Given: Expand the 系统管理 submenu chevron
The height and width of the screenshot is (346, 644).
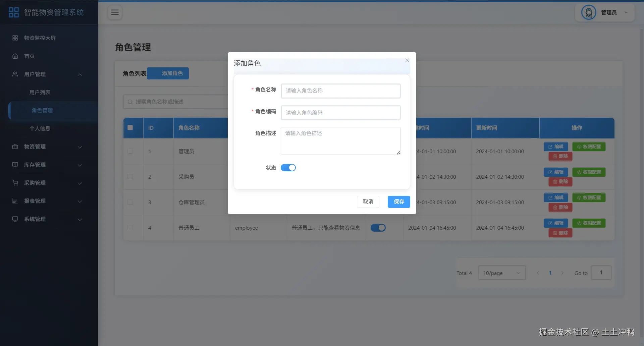Looking at the screenshot, I should [x=80, y=219].
